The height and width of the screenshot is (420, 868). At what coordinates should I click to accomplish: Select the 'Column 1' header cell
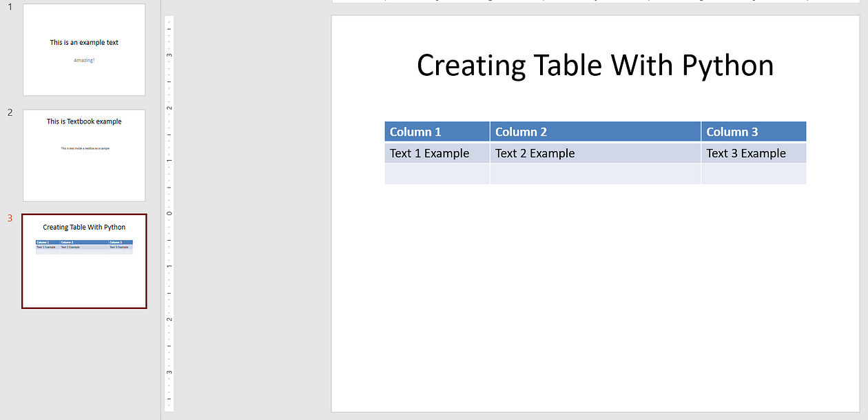click(x=437, y=132)
